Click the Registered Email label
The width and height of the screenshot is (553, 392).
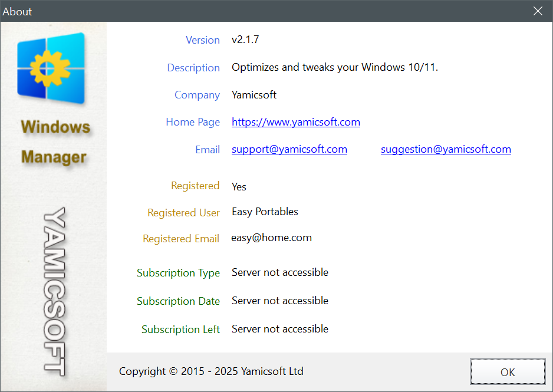(x=181, y=239)
